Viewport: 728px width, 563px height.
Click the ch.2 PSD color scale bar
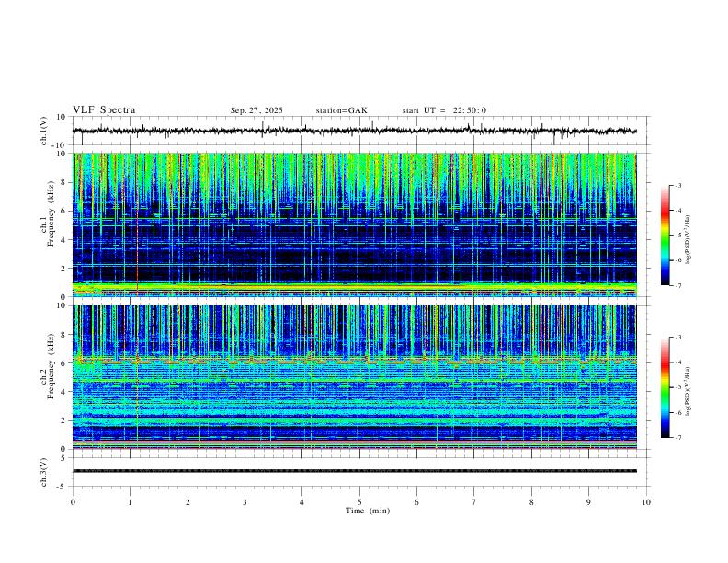[665, 387]
